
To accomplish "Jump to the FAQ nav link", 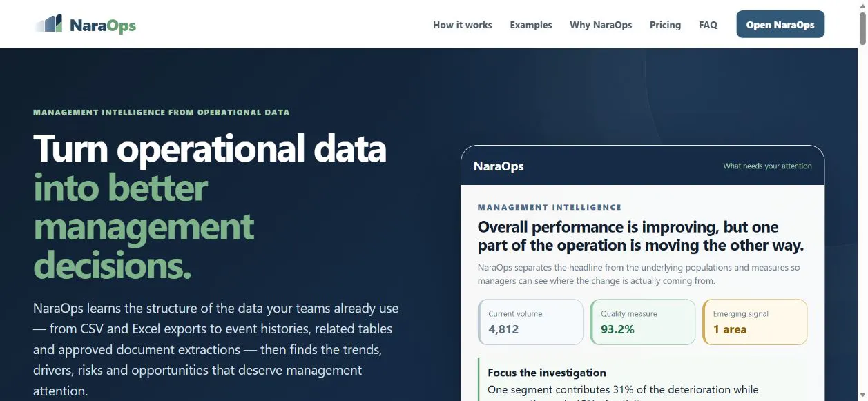I will pyautogui.click(x=708, y=25).
